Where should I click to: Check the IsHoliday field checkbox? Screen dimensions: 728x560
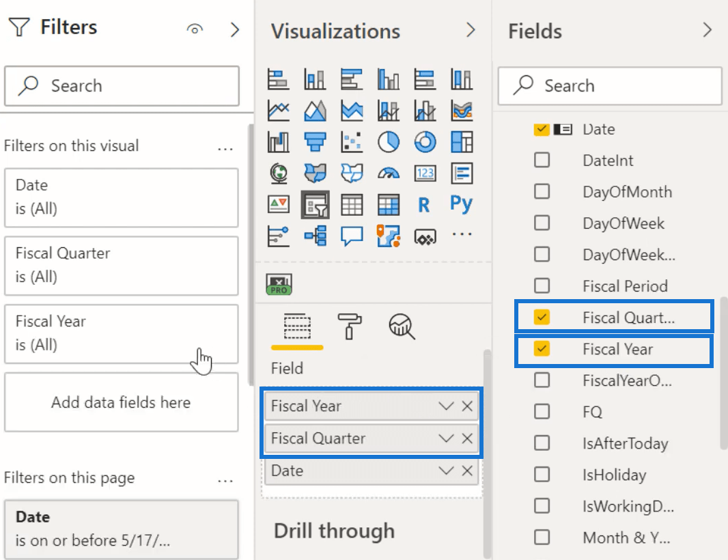pyautogui.click(x=542, y=475)
